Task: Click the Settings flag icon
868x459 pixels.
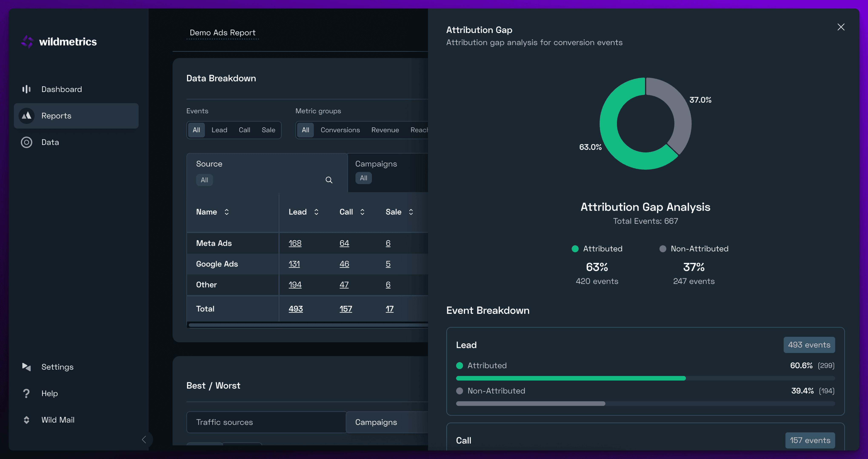Action: point(26,367)
